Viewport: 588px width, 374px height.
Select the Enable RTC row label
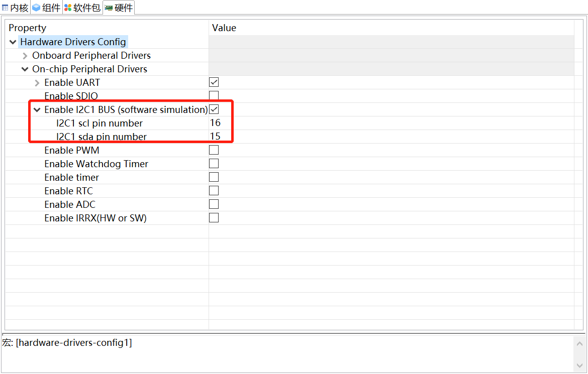(x=68, y=191)
